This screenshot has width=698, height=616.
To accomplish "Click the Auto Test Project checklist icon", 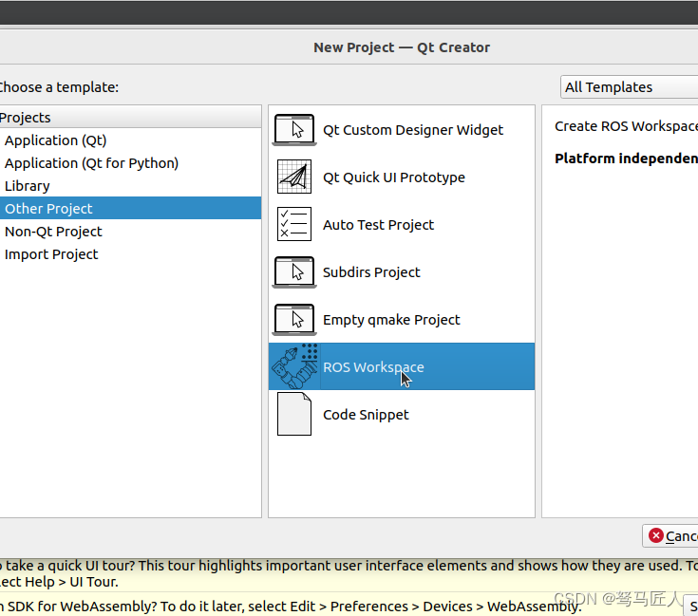I will (294, 224).
